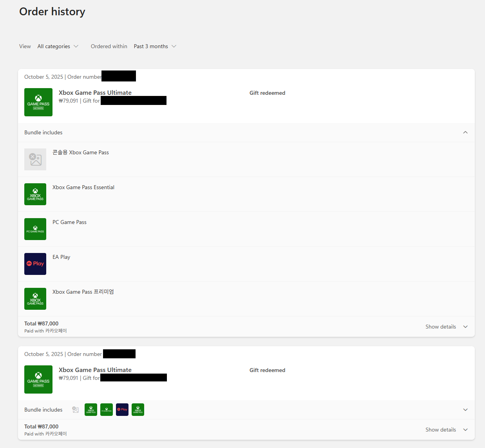Open the EA Play bundle item
The image size is (485, 448).
pos(62,257)
